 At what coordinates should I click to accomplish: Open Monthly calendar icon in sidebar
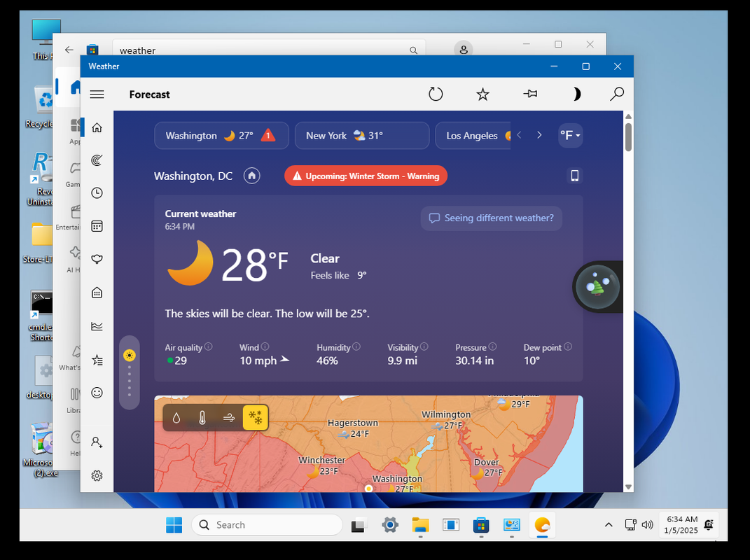point(97,226)
